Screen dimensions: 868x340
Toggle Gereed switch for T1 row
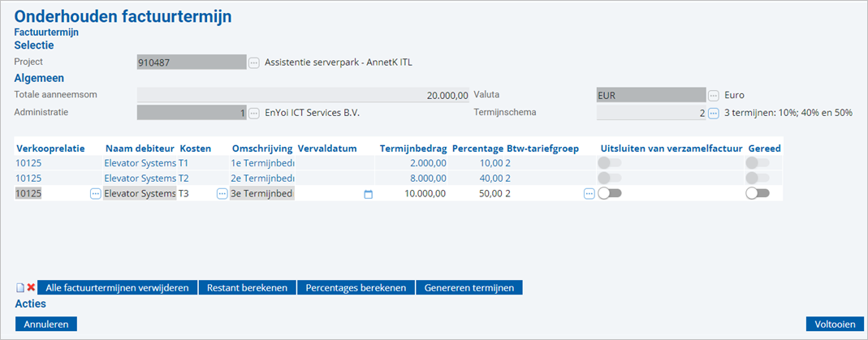click(x=758, y=162)
